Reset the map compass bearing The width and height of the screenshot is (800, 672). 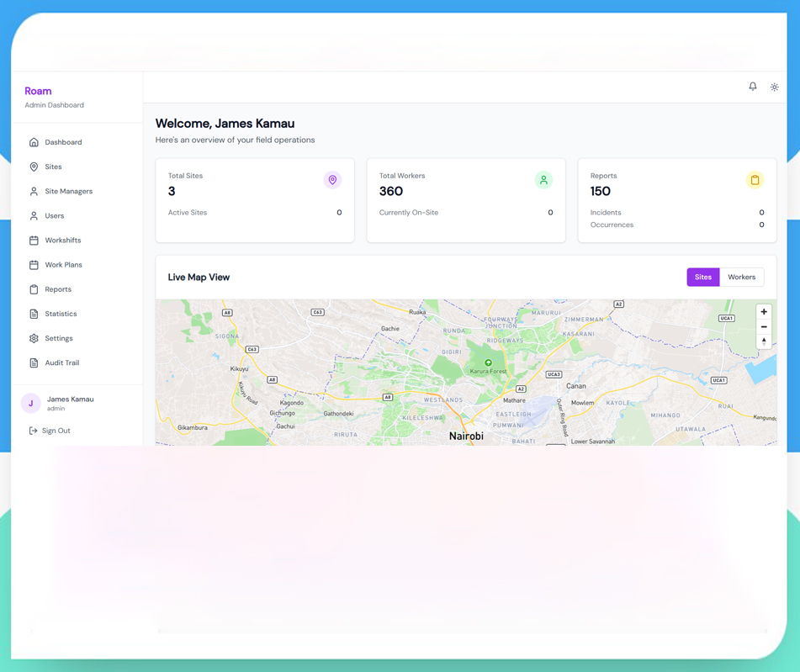[763, 341]
